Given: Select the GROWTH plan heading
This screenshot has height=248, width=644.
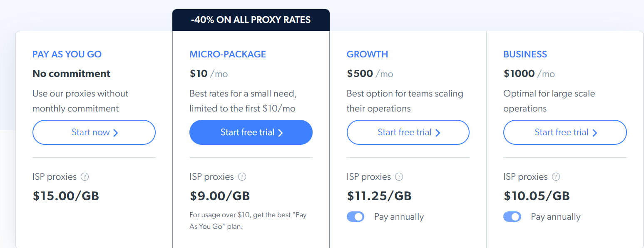Looking at the screenshot, I should click(367, 55).
